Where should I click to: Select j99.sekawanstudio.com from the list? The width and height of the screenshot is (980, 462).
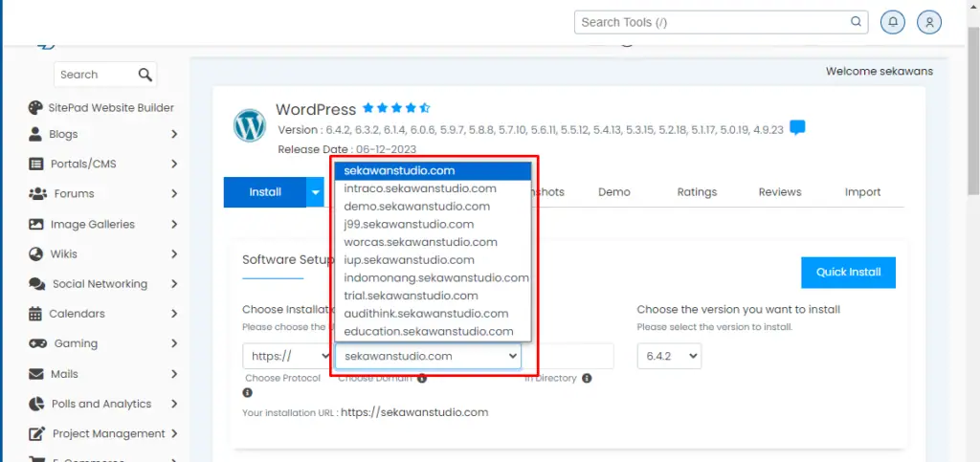(433, 224)
